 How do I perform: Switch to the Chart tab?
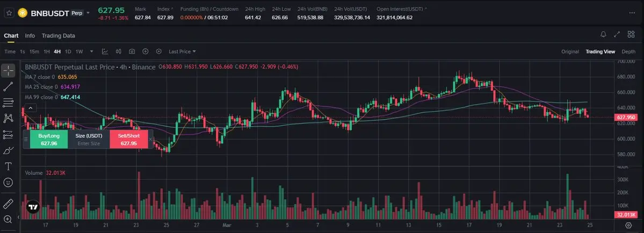tap(11, 35)
